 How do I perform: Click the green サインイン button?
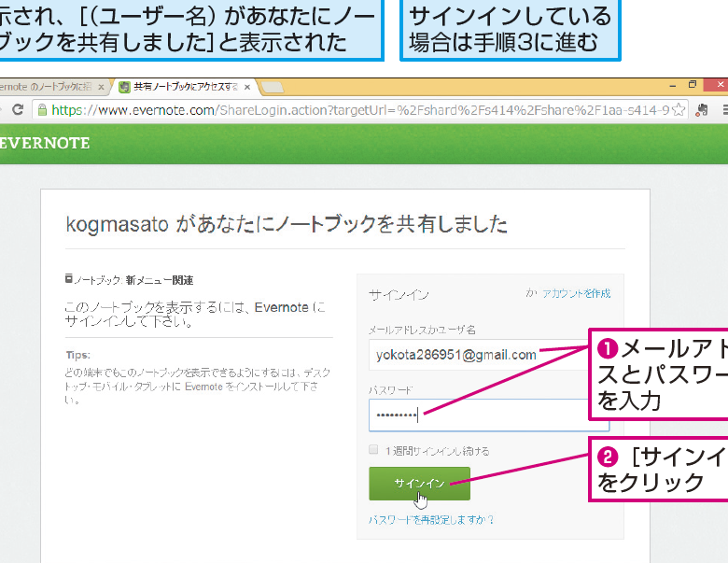(x=419, y=484)
